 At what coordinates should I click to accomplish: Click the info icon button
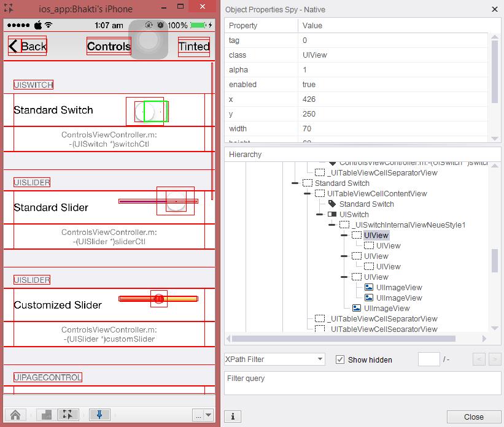232,417
